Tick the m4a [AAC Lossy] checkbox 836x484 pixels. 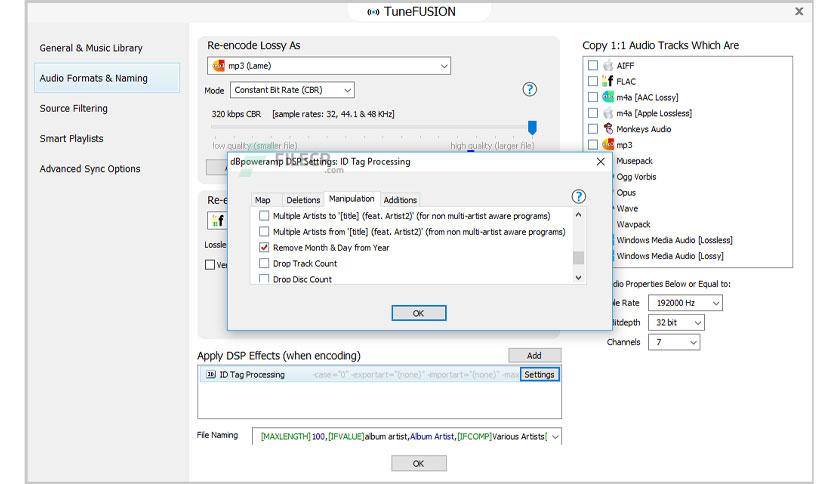[x=593, y=97]
